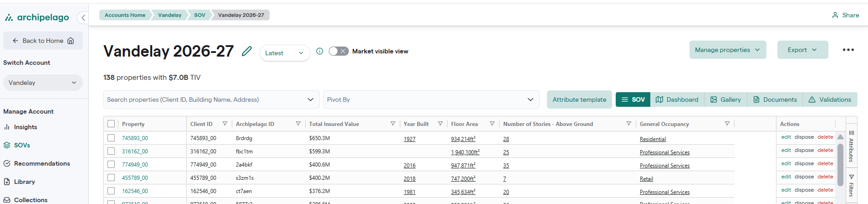The width and height of the screenshot is (868, 204).
Task: Select checkbox for property 774949_00
Action: [111, 164]
